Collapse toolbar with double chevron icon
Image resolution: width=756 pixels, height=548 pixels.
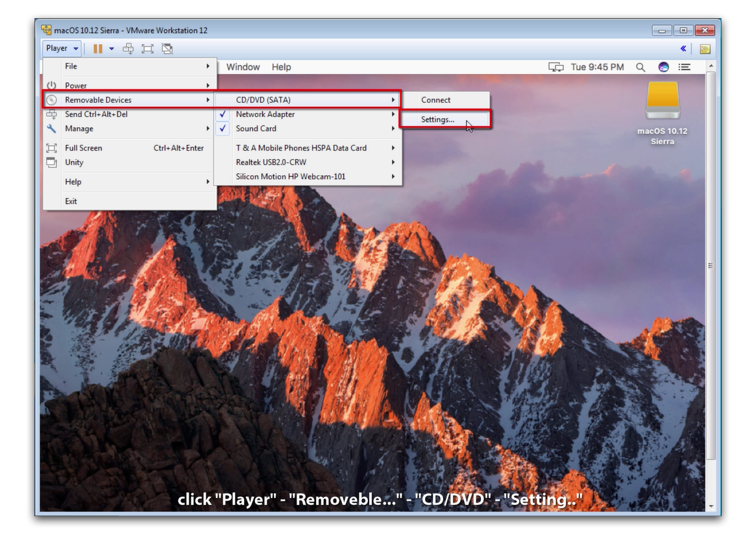(683, 48)
